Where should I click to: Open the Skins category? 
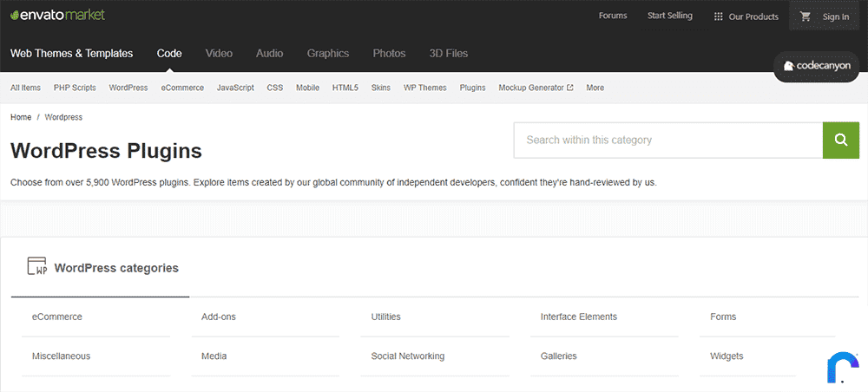point(381,88)
